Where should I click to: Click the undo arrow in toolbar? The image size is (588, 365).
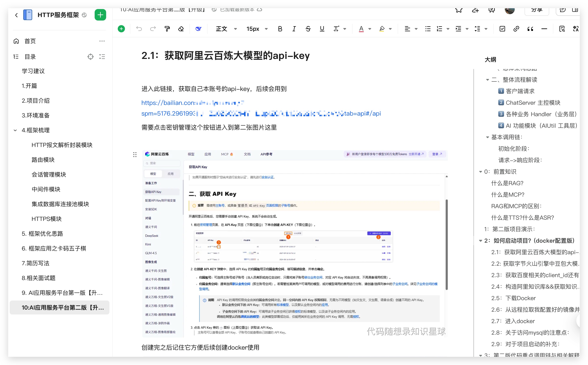(x=139, y=29)
